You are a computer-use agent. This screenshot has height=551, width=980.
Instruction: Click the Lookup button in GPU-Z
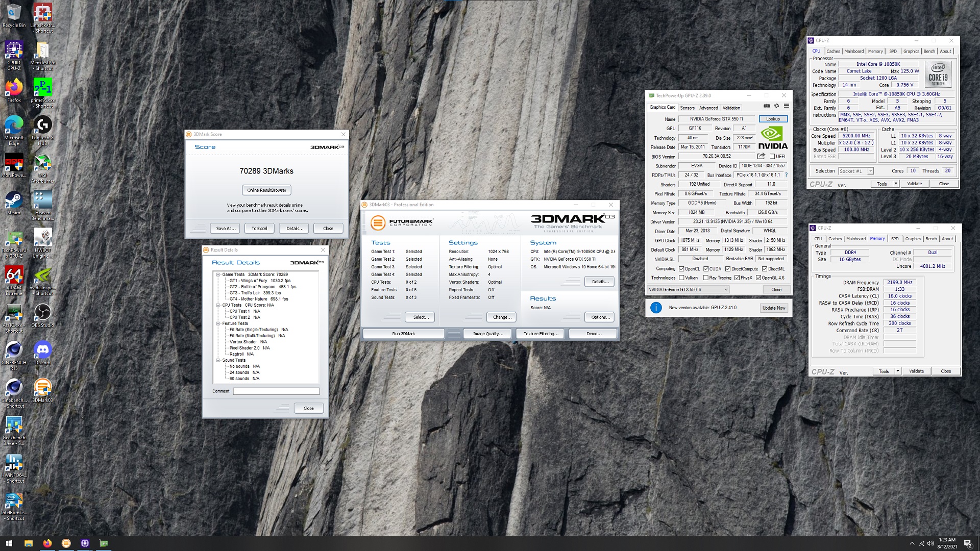773,119
